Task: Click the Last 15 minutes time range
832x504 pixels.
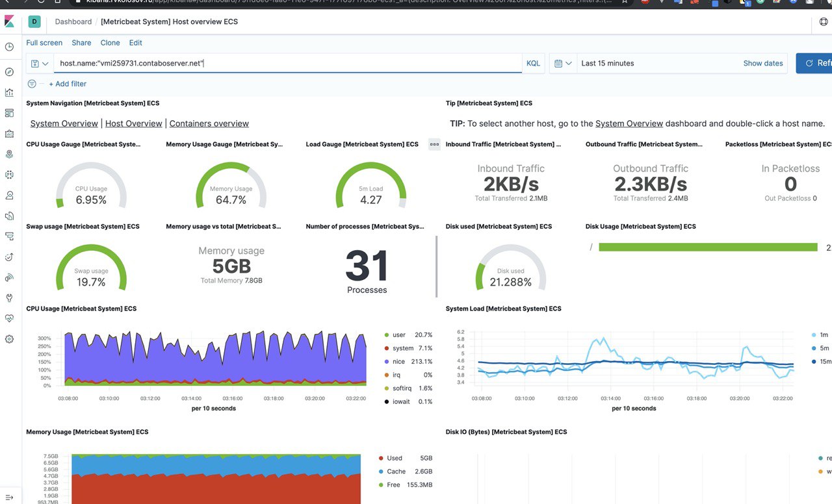Action: coord(608,63)
